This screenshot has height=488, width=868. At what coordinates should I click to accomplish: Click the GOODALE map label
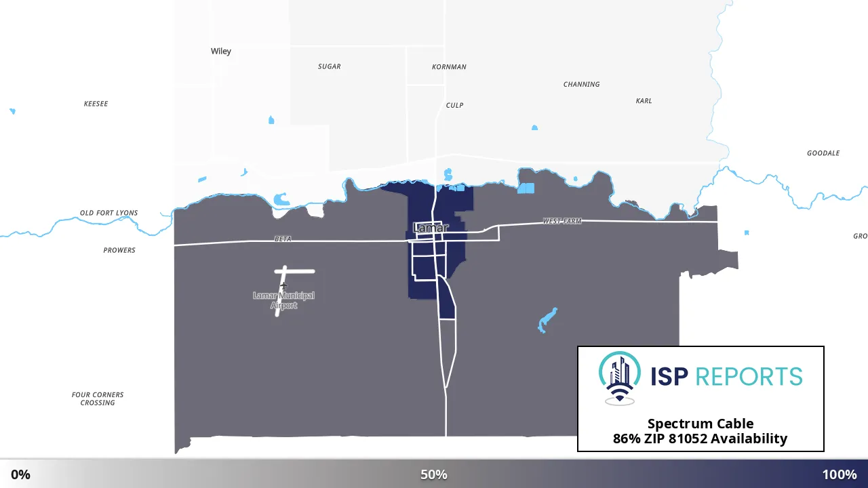(823, 153)
